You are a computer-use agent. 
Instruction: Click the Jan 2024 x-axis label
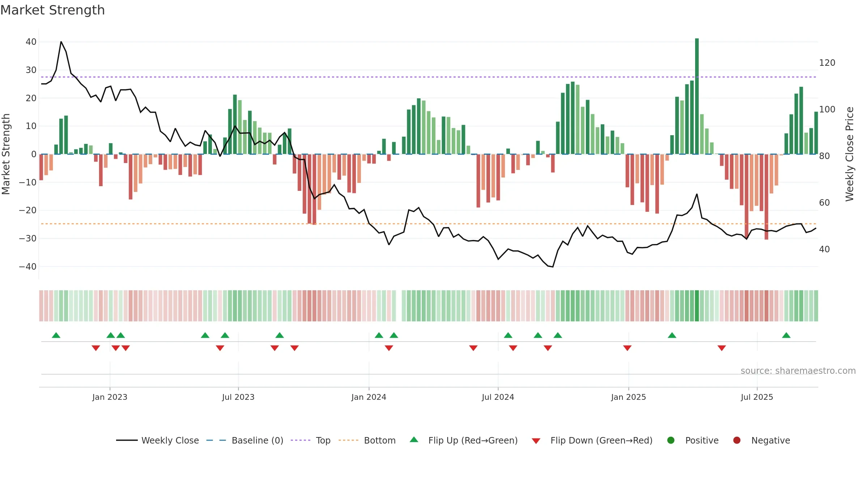click(369, 397)
